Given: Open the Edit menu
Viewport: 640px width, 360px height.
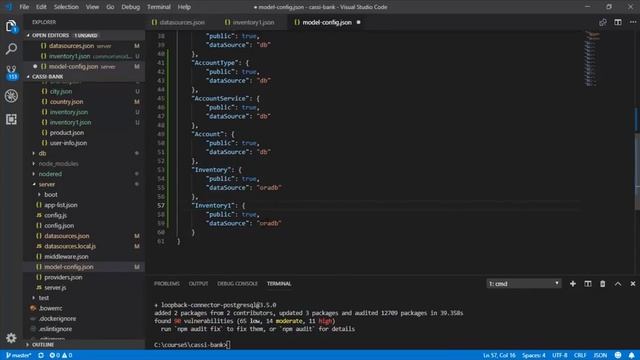Looking at the screenshot, I should 41,7.
